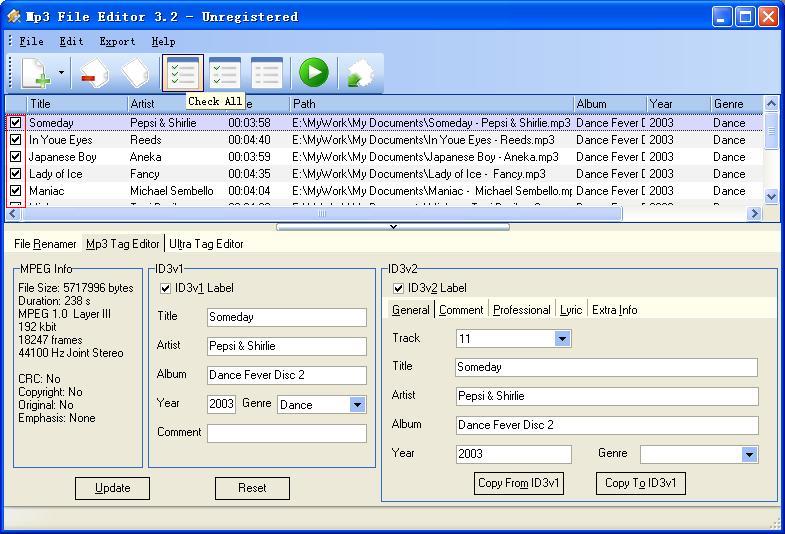Image resolution: width=785 pixels, height=534 pixels.
Task: Toggle the ID3v2 Label checkbox
Action: coord(399,288)
